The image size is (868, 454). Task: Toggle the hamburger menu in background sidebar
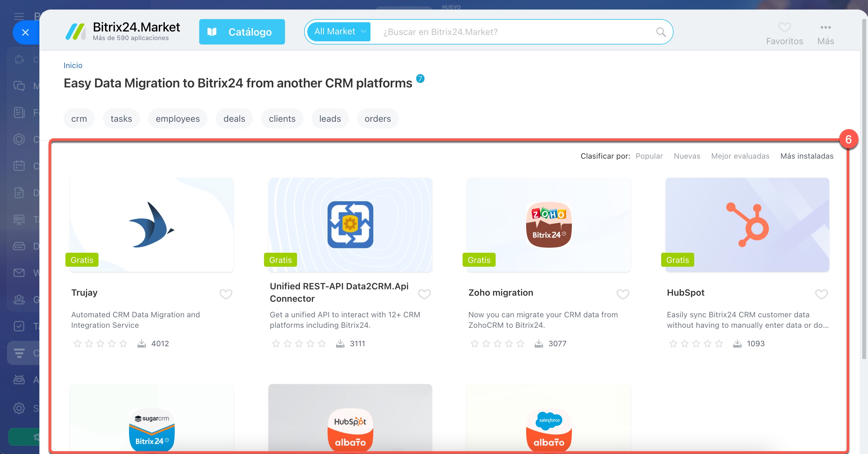coord(19,16)
